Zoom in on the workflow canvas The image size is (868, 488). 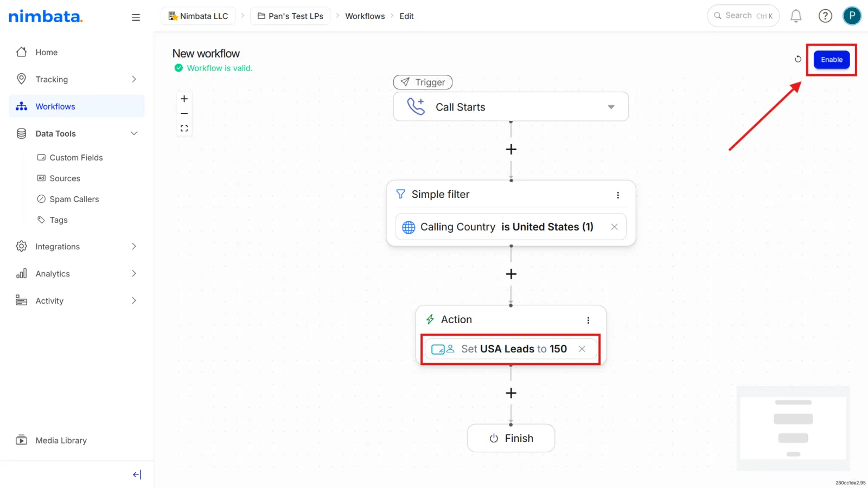184,99
